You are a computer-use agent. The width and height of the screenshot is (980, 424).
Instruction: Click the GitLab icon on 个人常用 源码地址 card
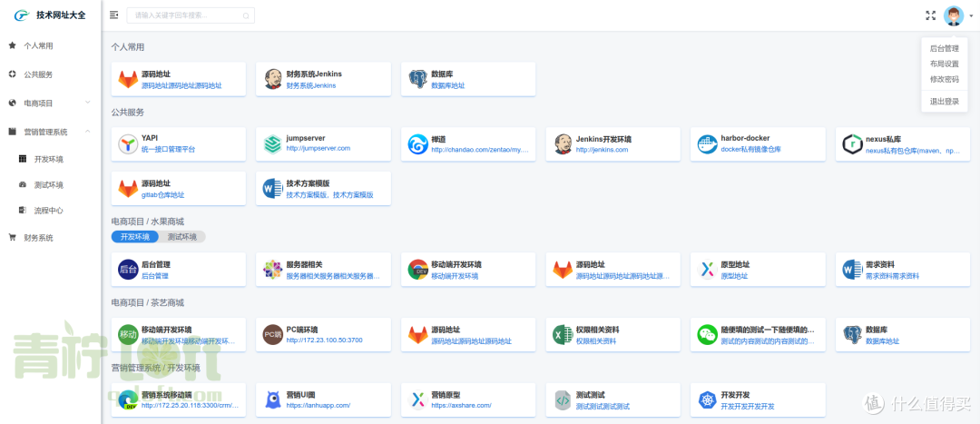128,79
